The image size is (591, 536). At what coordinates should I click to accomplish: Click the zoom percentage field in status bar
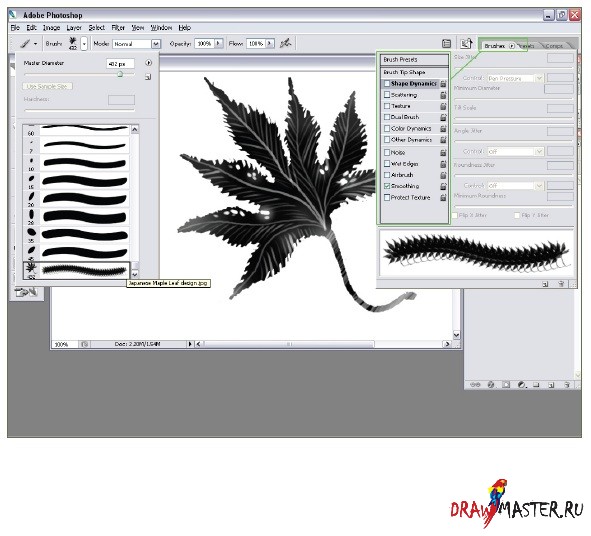[x=64, y=344]
